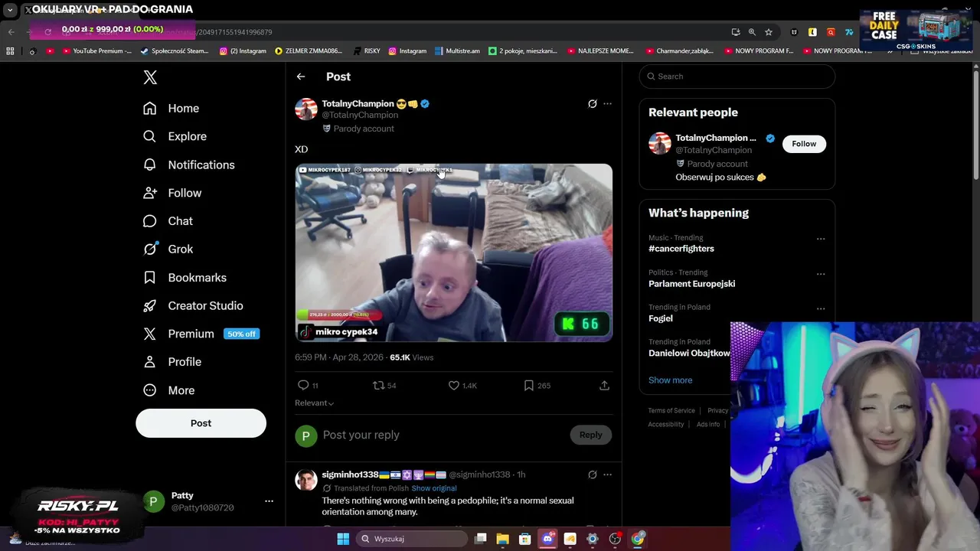This screenshot has height=551, width=980.
Task: Open TotalnyChampion's avatar on the post
Action: click(306, 109)
